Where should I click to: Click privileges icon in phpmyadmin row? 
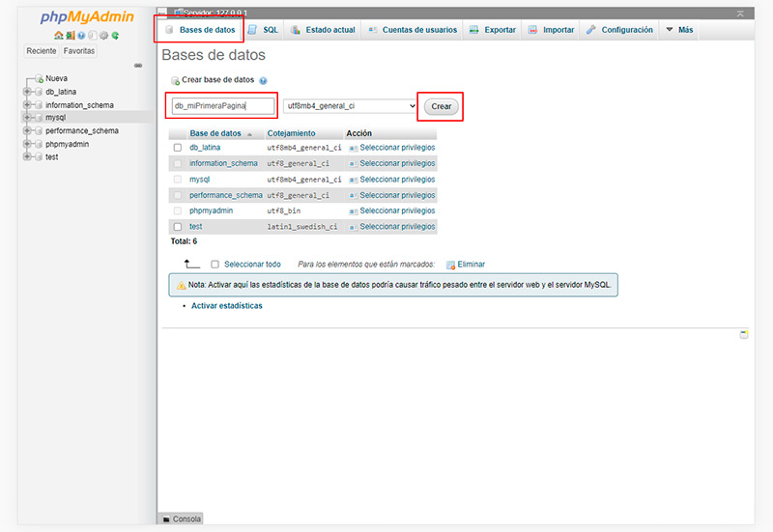point(353,211)
